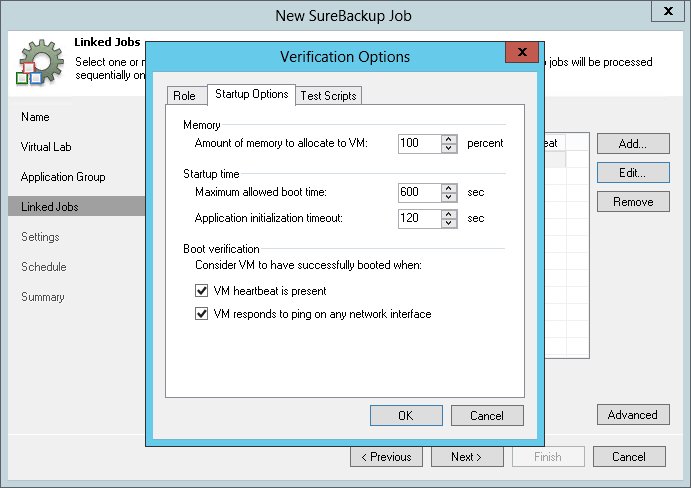Proceed with the Next button
Viewport: 691px width, 488px height.
pos(467,457)
